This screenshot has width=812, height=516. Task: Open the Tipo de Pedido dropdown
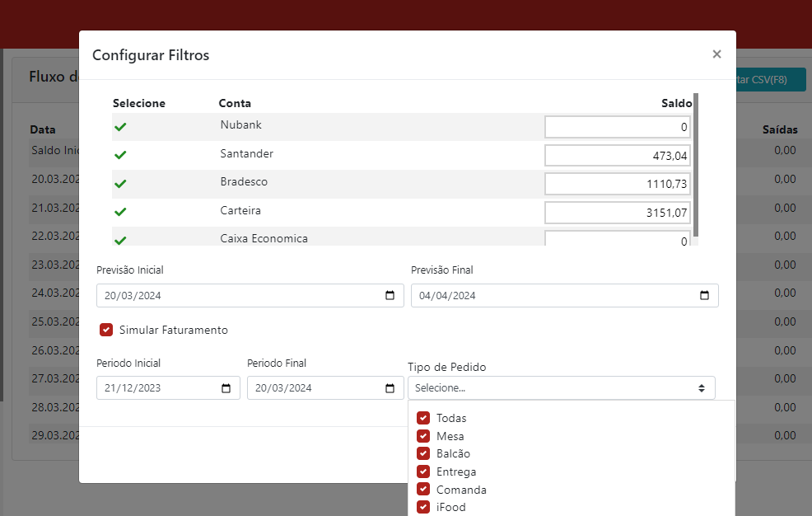(x=561, y=388)
